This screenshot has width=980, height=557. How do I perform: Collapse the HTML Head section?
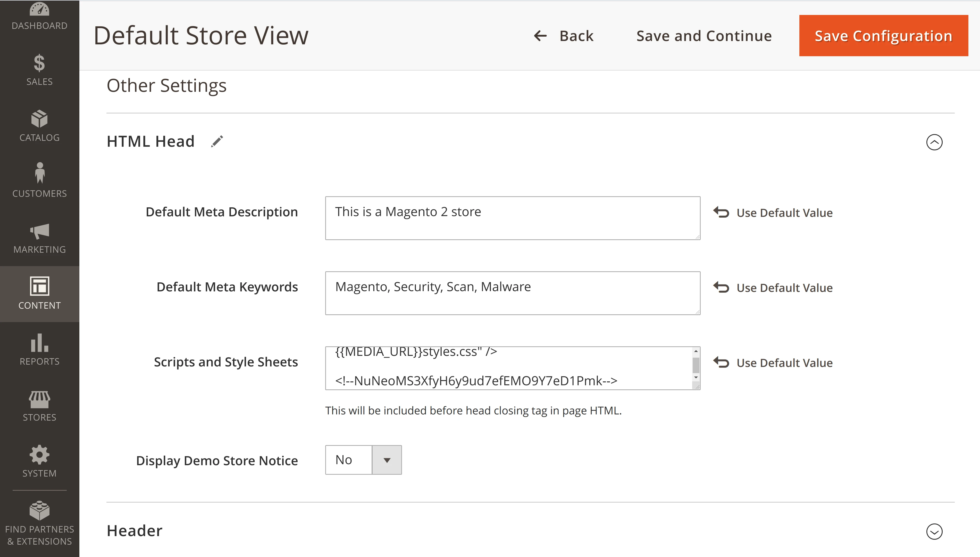tap(934, 142)
